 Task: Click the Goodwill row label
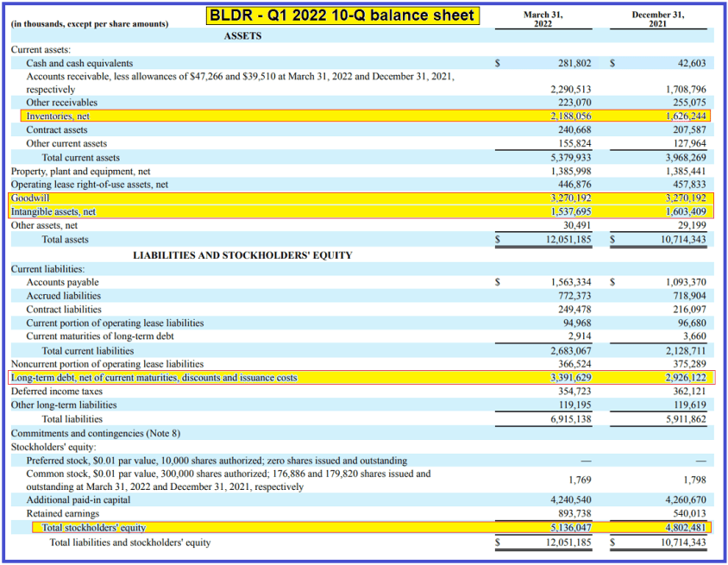31,198
